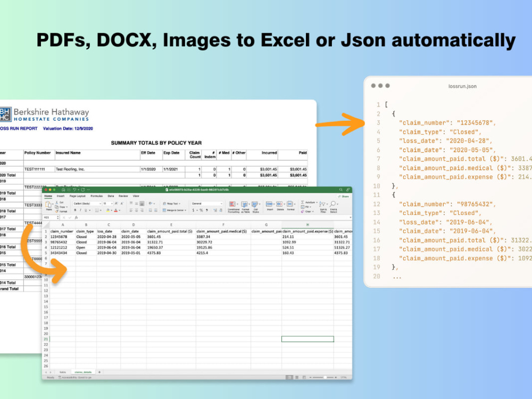Screen dimensions: 532x399
Task: Open the Review ribbon tab
Action: [123, 196]
